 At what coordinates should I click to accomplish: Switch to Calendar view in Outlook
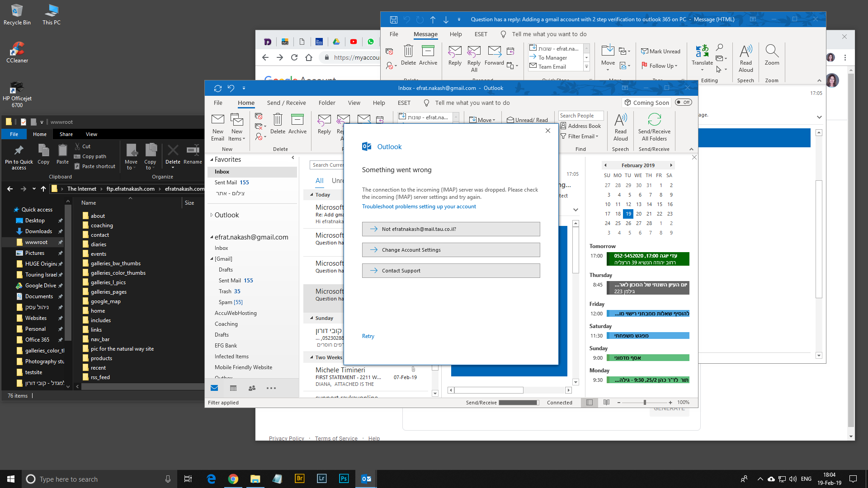coord(233,388)
